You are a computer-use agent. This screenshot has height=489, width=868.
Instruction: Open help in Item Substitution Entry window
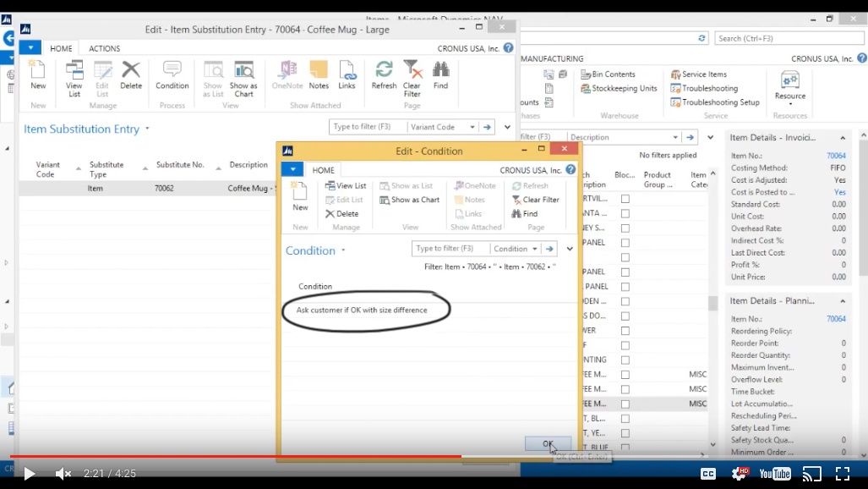(x=508, y=48)
